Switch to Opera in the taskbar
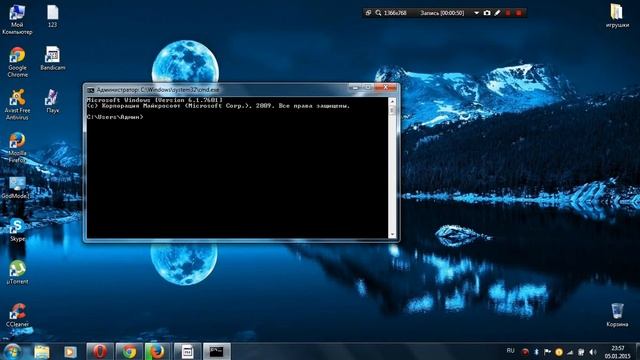 [x=100, y=351]
